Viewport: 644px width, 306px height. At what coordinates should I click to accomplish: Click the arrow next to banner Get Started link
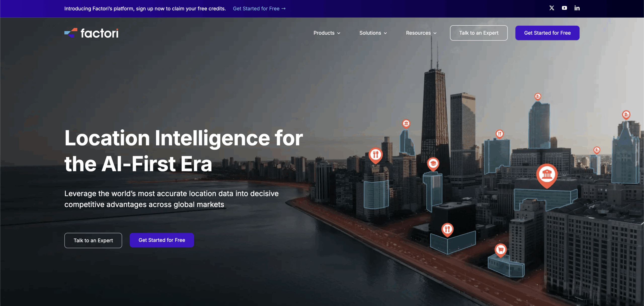click(284, 9)
